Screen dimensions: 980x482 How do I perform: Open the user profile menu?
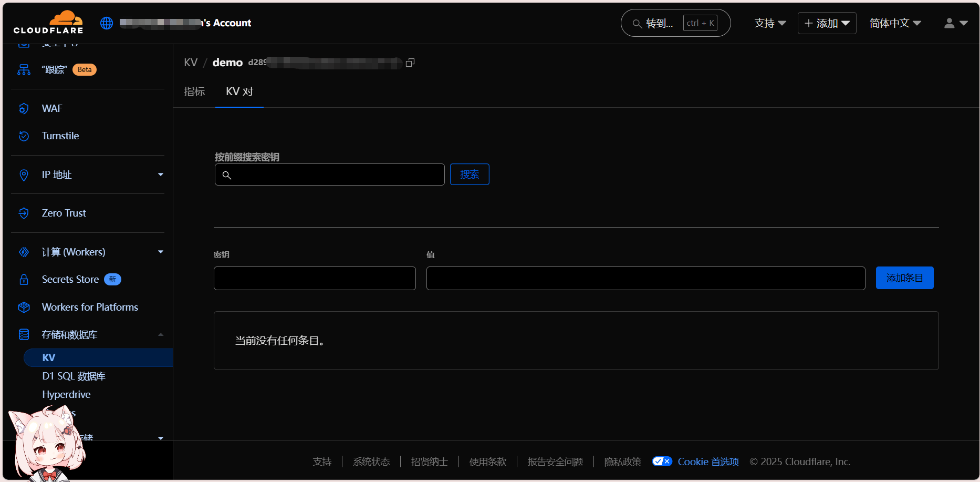click(955, 23)
